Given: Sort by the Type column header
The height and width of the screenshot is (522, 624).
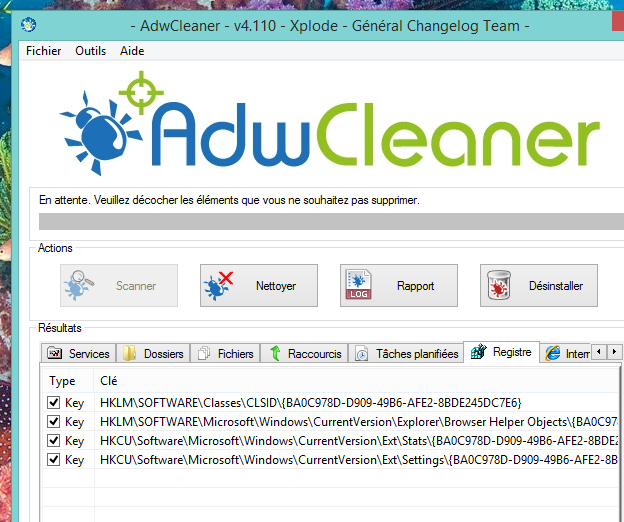Looking at the screenshot, I should (68, 381).
